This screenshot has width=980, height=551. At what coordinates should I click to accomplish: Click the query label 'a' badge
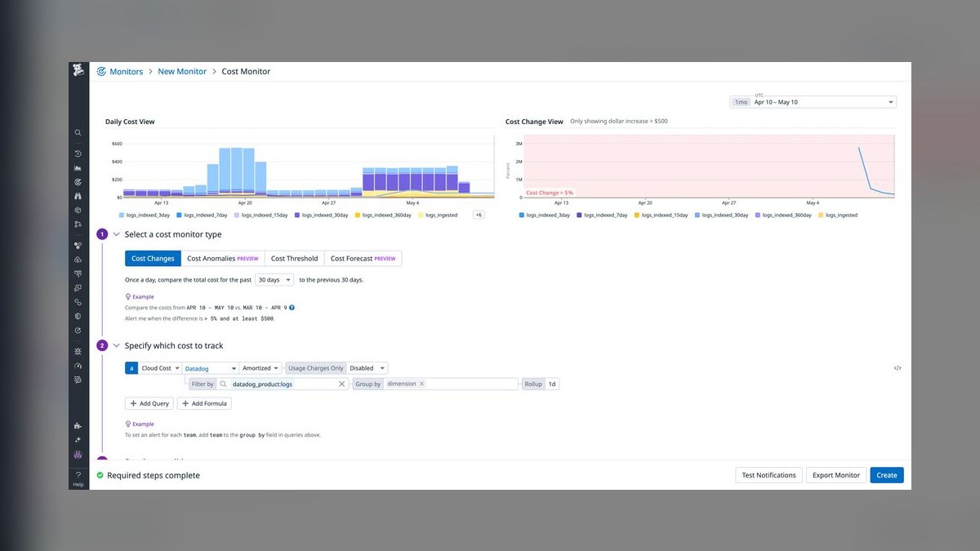131,368
